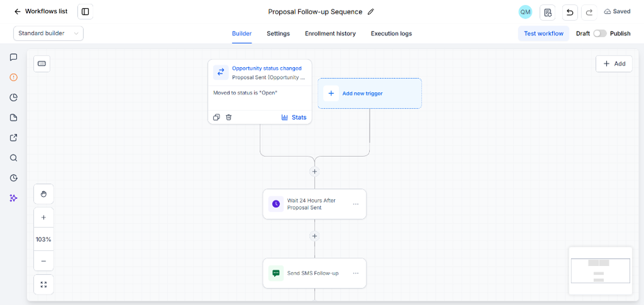Open the AI sparkle assistant icon
The height and width of the screenshot is (305, 644).
(x=13, y=198)
